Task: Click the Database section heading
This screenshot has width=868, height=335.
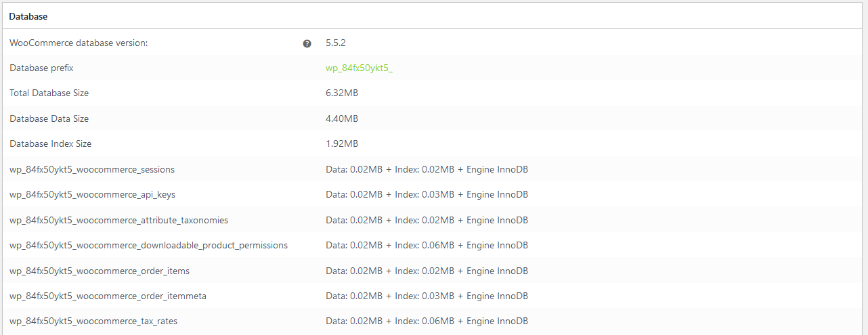Action: point(28,16)
